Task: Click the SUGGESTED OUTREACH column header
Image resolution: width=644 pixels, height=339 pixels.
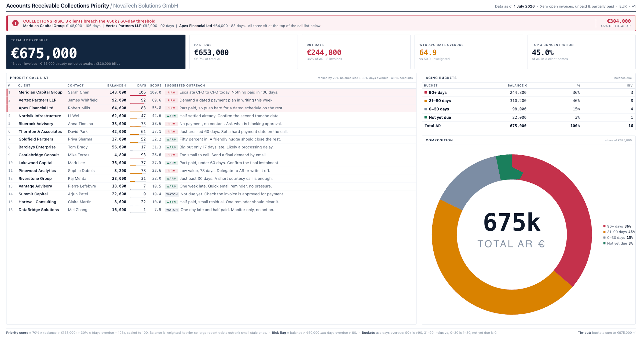Action: click(x=185, y=85)
